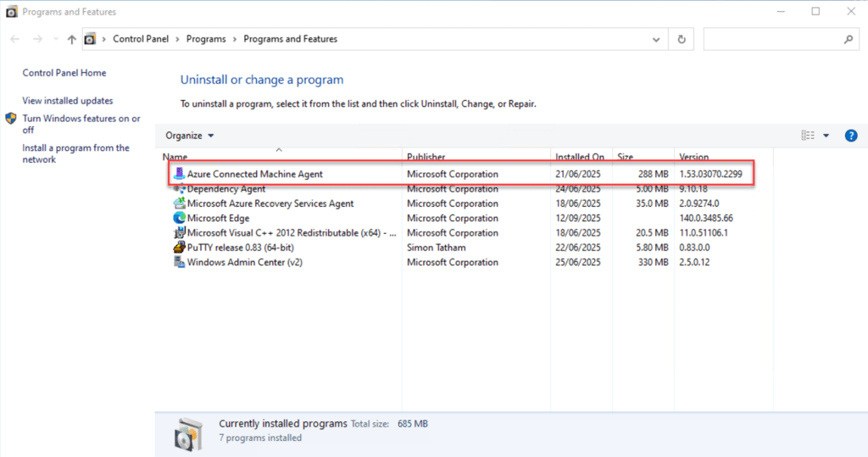
Task: Expand the view options dropdown arrow
Action: click(x=826, y=136)
